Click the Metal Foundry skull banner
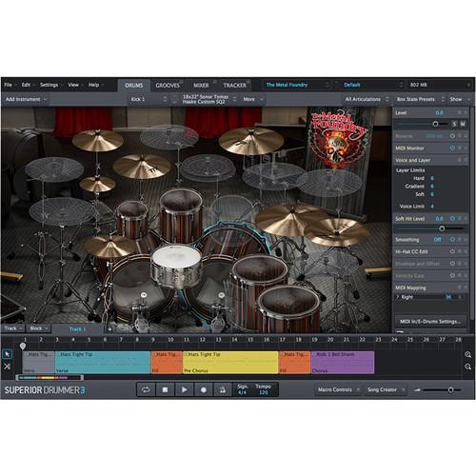Viewport: 476px width, 476px height. 339,138
